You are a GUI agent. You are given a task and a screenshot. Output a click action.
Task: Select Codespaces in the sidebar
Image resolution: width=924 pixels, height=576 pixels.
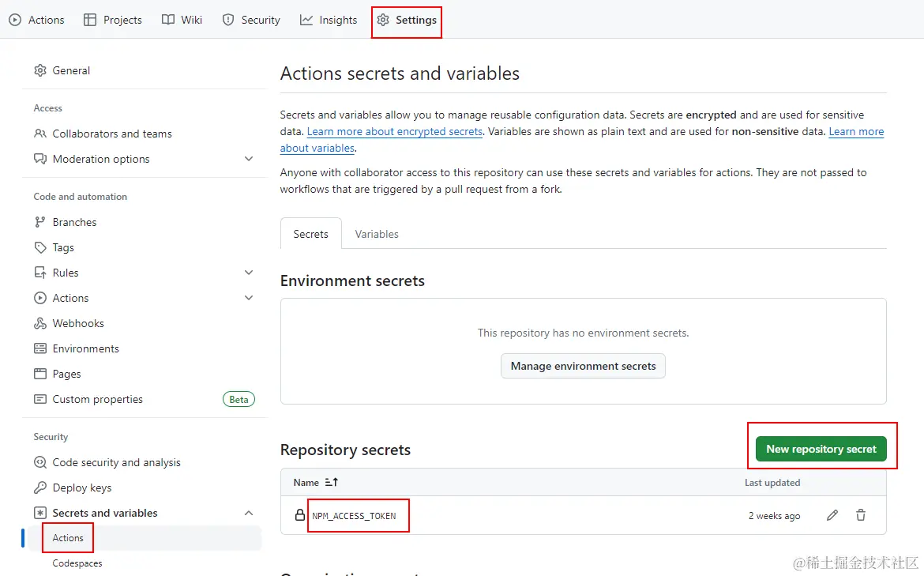pos(78,563)
